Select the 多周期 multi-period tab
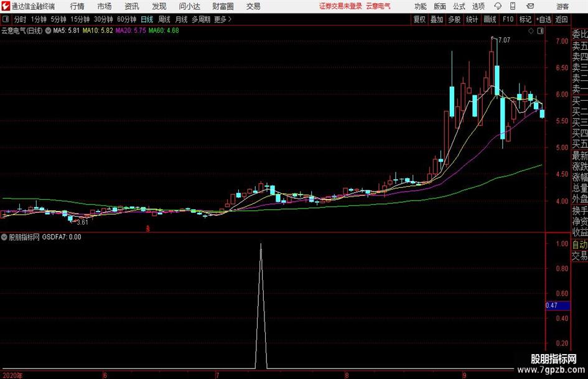The image size is (588, 379). coord(201,19)
